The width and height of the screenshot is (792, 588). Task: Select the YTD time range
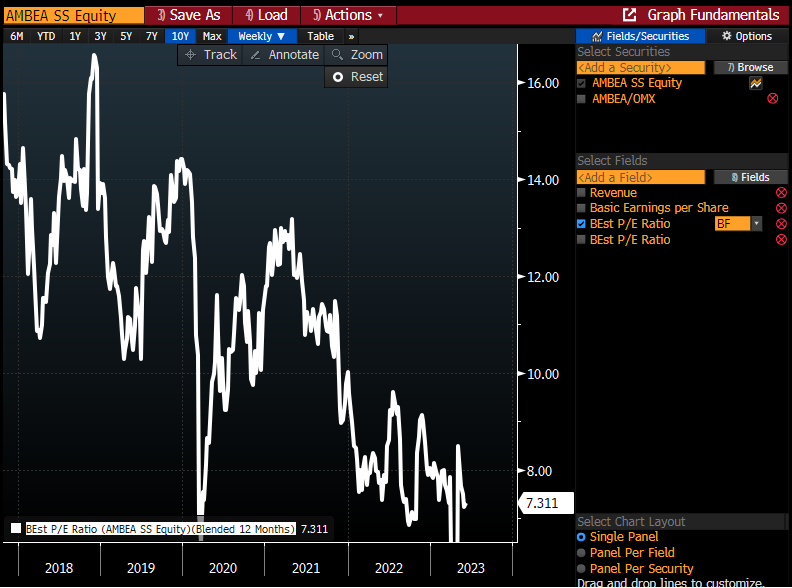(46, 36)
